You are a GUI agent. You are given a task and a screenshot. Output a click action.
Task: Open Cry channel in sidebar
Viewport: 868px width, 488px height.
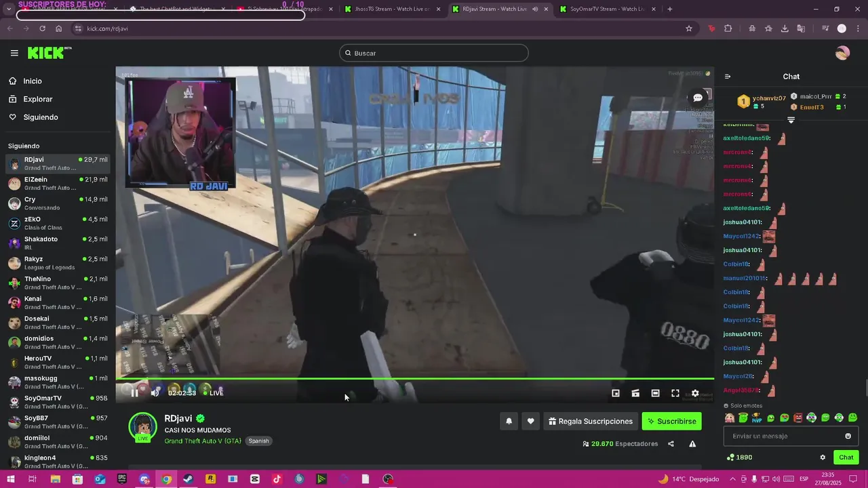(58, 203)
